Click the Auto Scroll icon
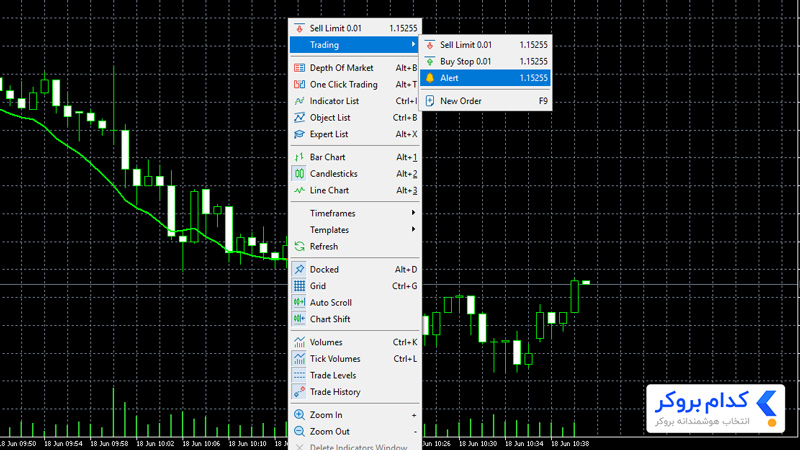 (299, 303)
